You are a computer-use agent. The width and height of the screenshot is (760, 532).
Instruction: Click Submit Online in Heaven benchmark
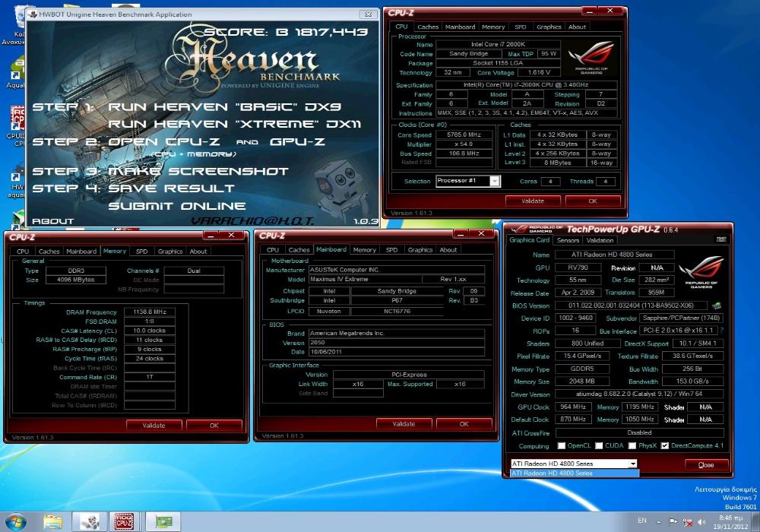(x=177, y=207)
